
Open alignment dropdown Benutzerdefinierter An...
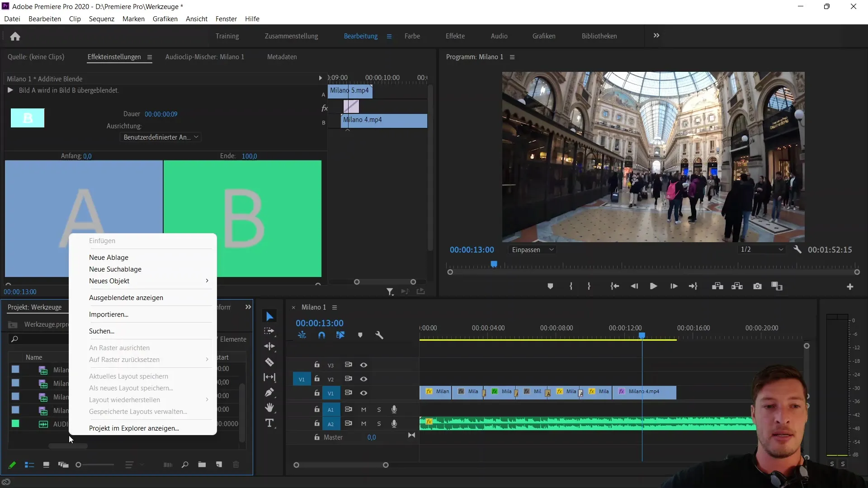(x=160, y=137)
